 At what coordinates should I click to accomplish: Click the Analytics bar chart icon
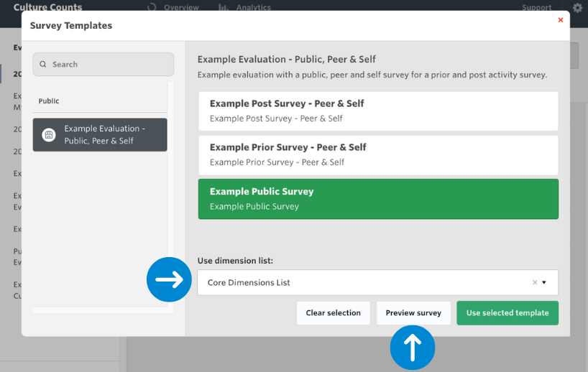point(224,8)
